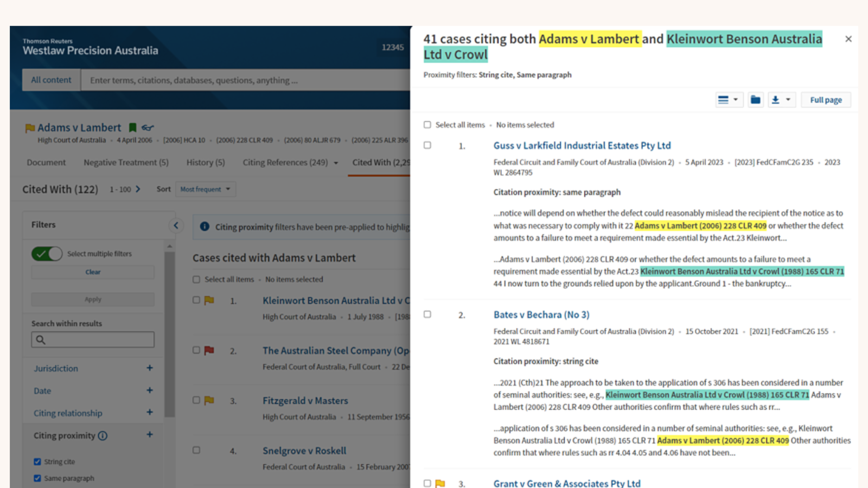The image size is (868, 488).
Task: Click the Apply filters button
Action: point(93,299)
